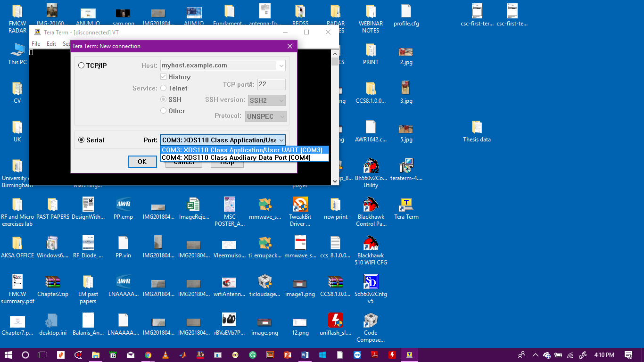Select the Code Composer desktop icon
The image size is (644, 362).
371,328
